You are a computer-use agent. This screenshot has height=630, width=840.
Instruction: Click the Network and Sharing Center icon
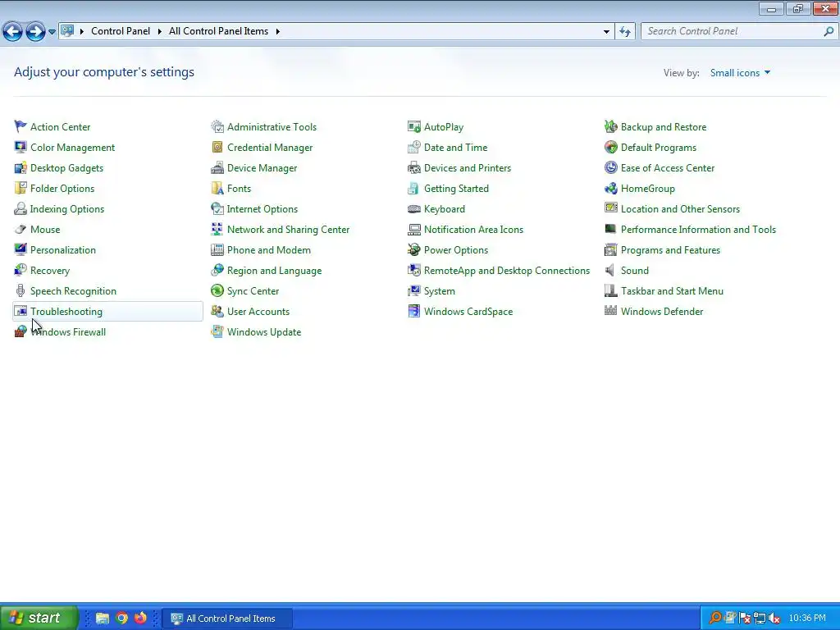[x=217, y=230]
